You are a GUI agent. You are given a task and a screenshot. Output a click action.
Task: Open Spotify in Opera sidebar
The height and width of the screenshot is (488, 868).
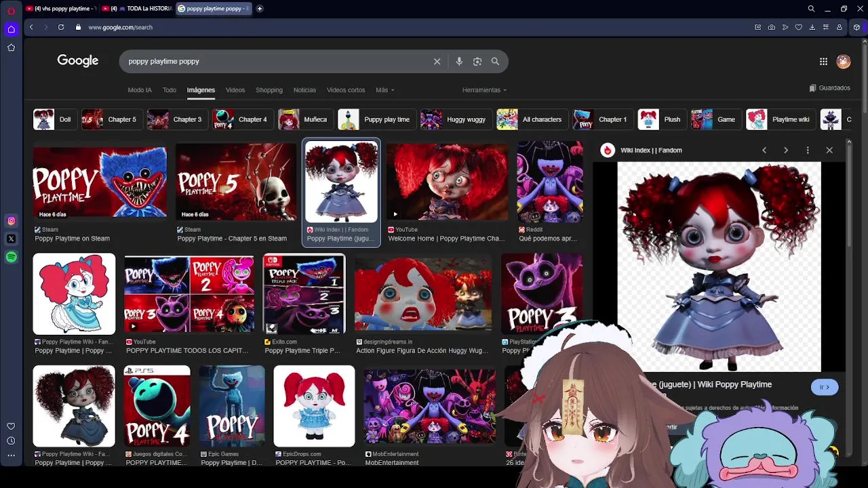tap(11, 257)
